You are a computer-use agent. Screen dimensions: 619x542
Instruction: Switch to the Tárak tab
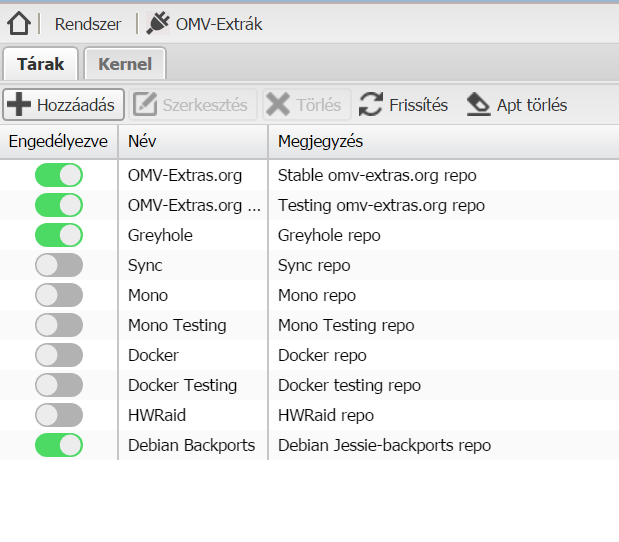point(41,64)
